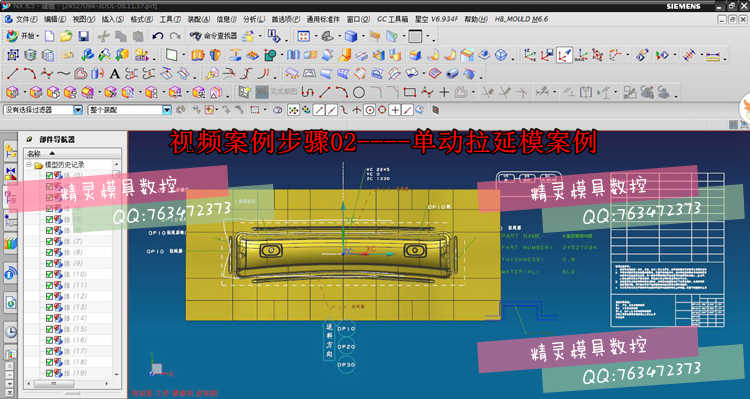Select the Arc tool in curve toolbar
Image resolution: width=750 pixels, height=399 pixels.
tap(29, 74)
